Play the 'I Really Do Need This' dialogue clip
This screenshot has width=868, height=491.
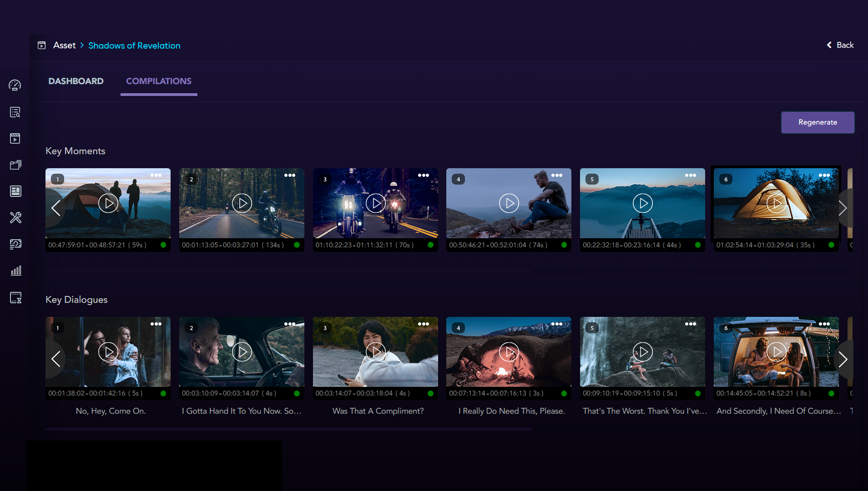click(509, 352)
